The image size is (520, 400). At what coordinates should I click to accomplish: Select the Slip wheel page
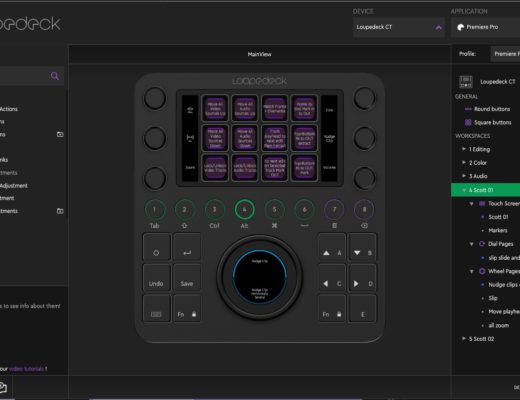(493, 298)
